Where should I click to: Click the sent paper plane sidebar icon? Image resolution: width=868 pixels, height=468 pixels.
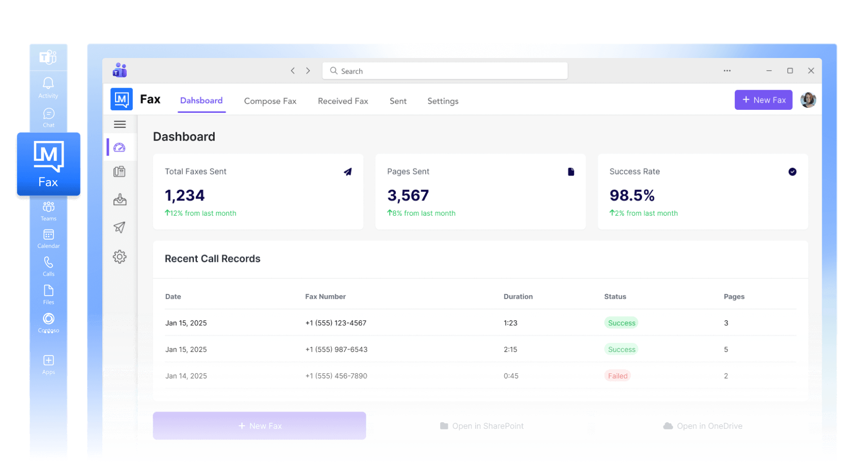pyautogui.click(x=120, y=227)
